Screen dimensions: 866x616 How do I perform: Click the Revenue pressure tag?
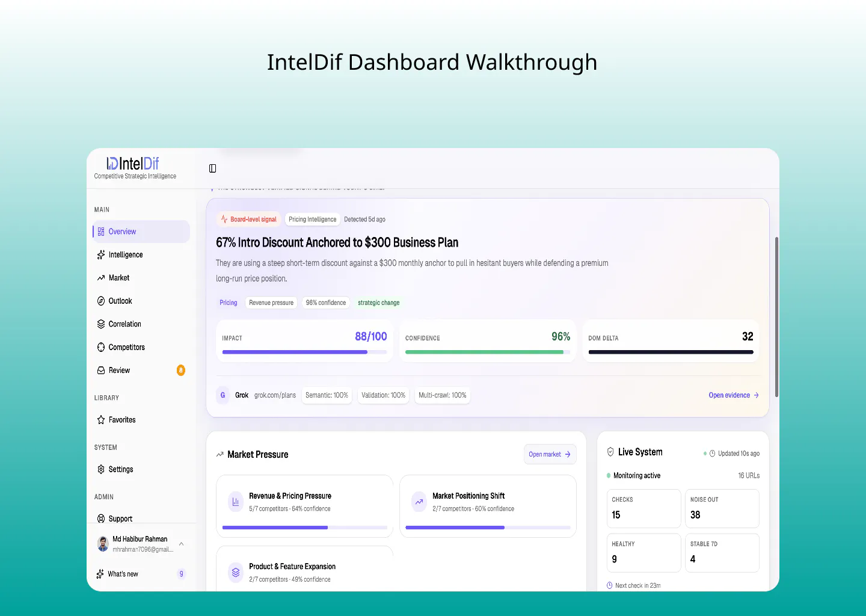pos(271,303)
